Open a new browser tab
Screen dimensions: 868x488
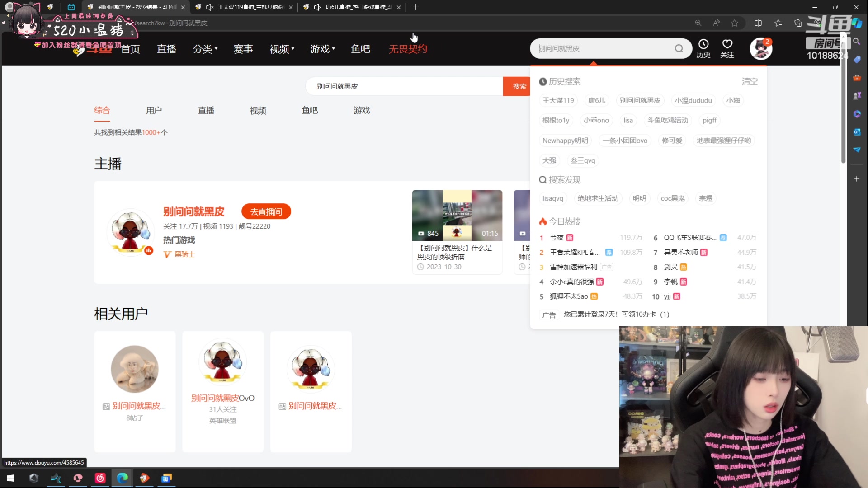click(x=415, y=7)
